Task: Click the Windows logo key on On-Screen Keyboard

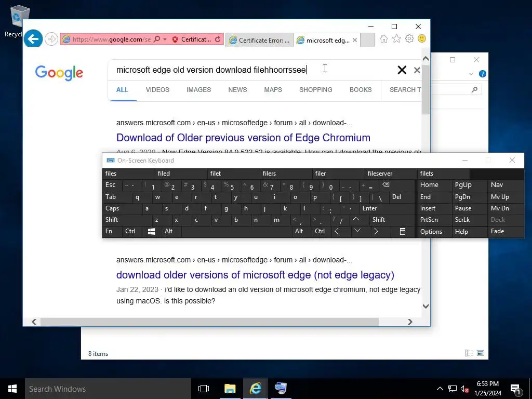Action: tap(151, 231)
